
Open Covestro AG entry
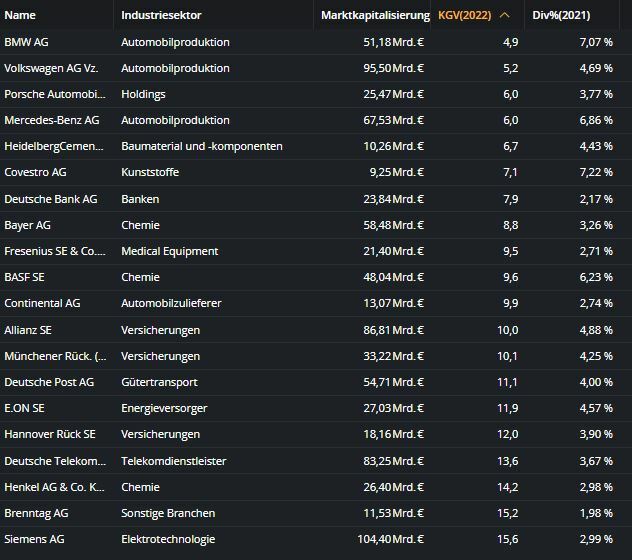pos(35,172)
